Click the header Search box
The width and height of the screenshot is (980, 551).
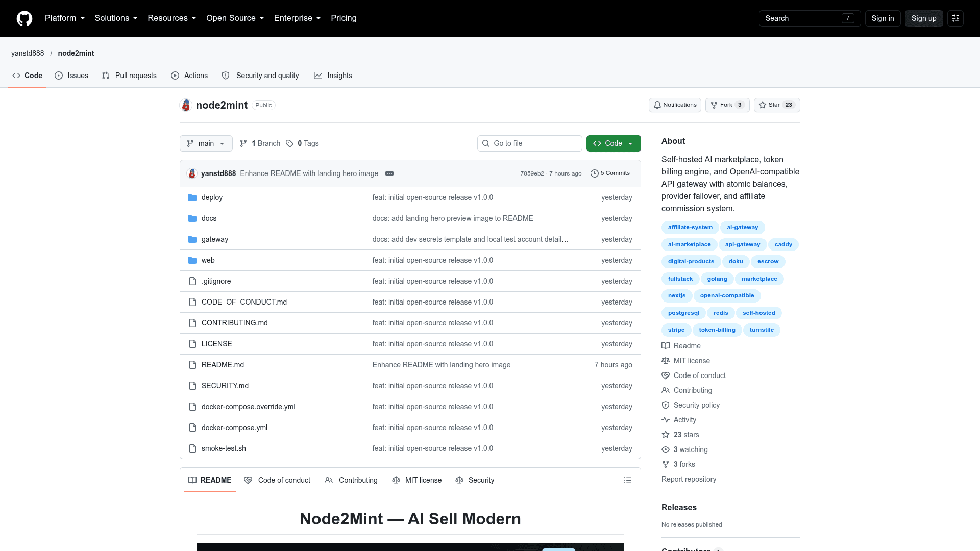(810, 18)
